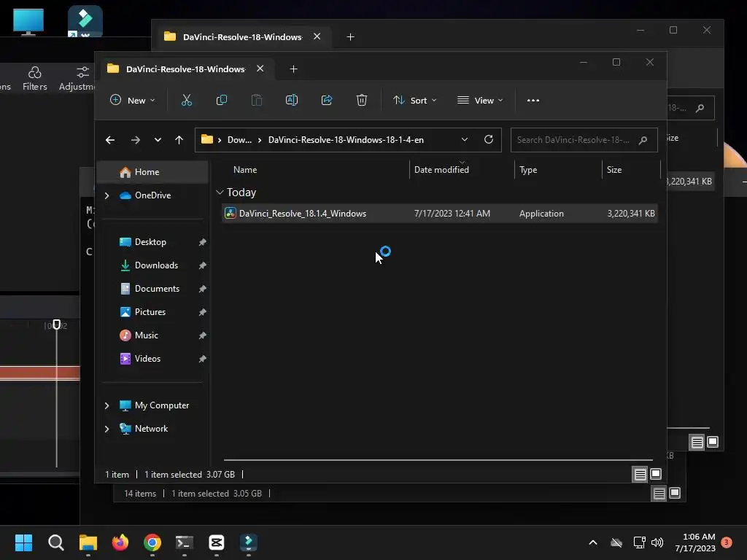Click the Rename icon in toolbar
The width and height of the screenshot is (747, 560).
click(292, 101)
